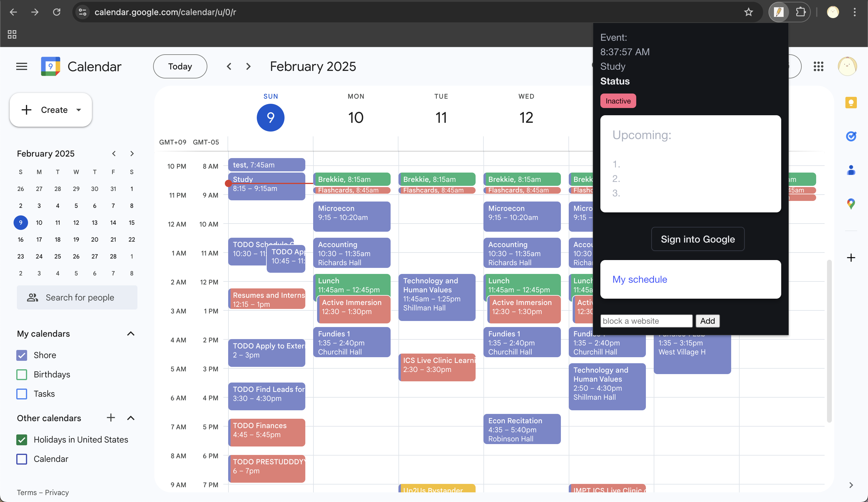Image resolution: width=868 pixels, height=502 pixels.
Task: Collapse the Other calendars section
Action: (131, 418)
